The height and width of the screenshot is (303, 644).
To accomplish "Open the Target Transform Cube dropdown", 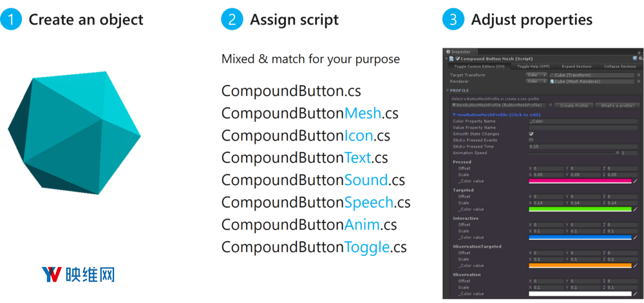I will tap(536, 75).
